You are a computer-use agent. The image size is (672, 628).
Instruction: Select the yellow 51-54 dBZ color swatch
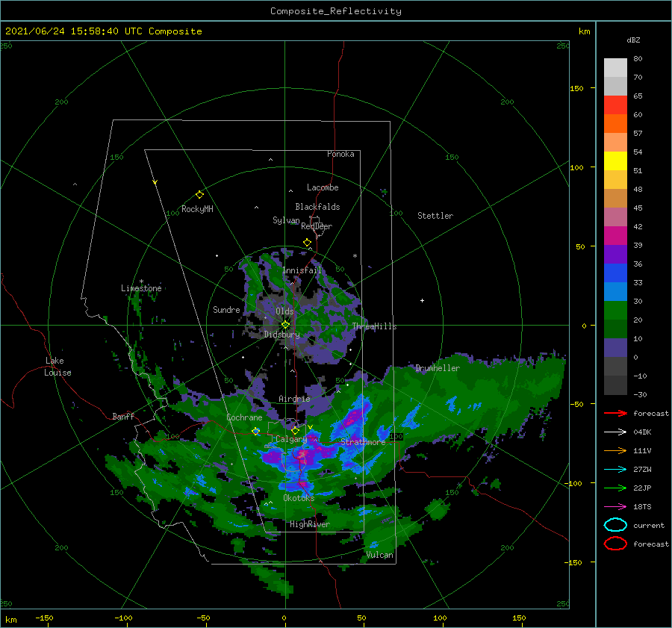coord(615,161)
